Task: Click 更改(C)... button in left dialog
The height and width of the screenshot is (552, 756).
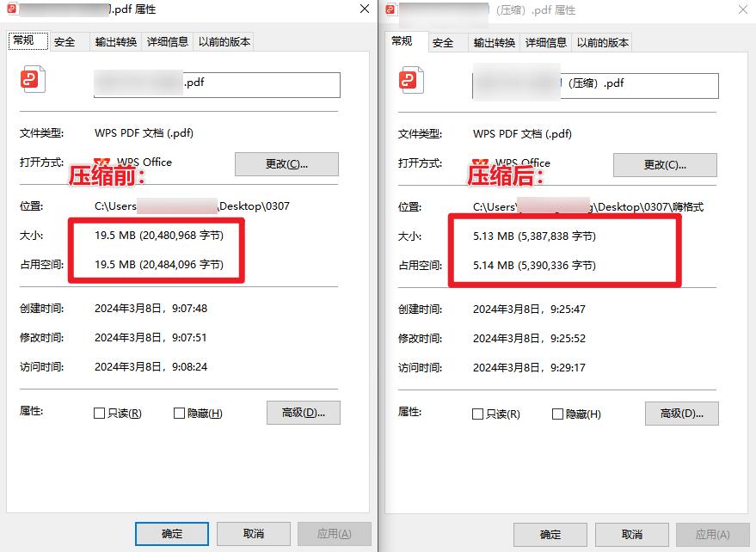Action: [287, 164]
